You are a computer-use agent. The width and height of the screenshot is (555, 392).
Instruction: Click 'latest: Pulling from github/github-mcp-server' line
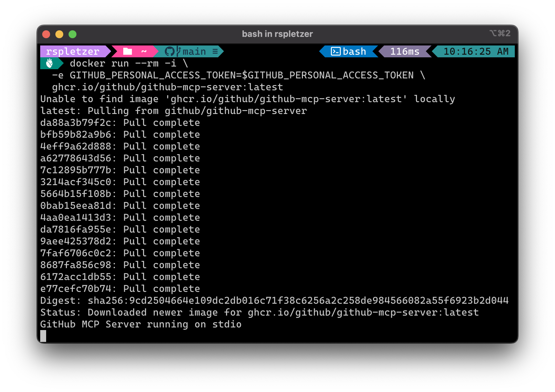click(173, 111)
